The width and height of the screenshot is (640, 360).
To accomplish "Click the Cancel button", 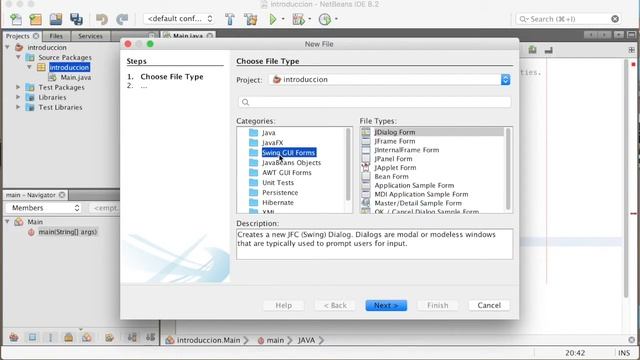I will 489,305.
